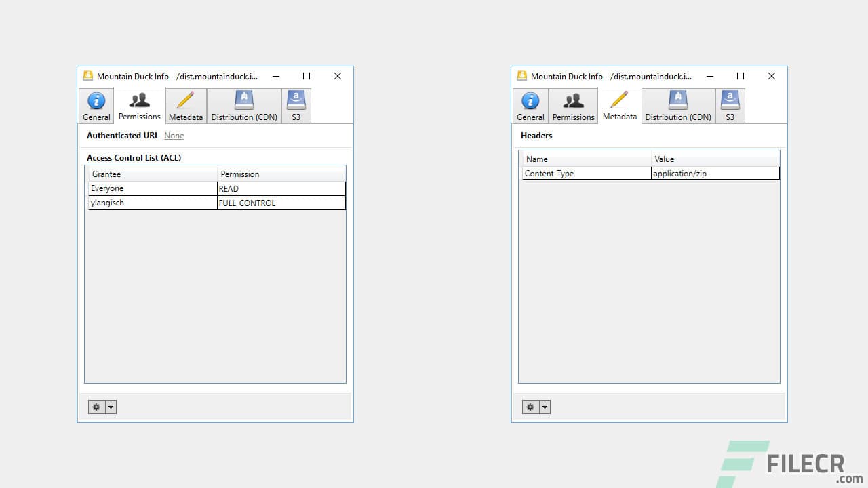Click the gear action button in the Metadata window
The image size is (868, 488).
530,407
